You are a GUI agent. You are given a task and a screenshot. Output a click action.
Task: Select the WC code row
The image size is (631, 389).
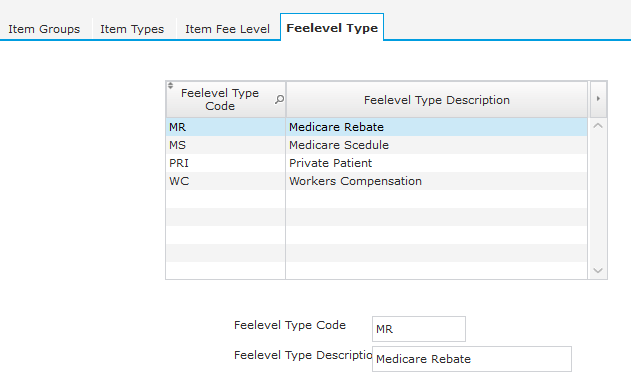click(226, 181)
